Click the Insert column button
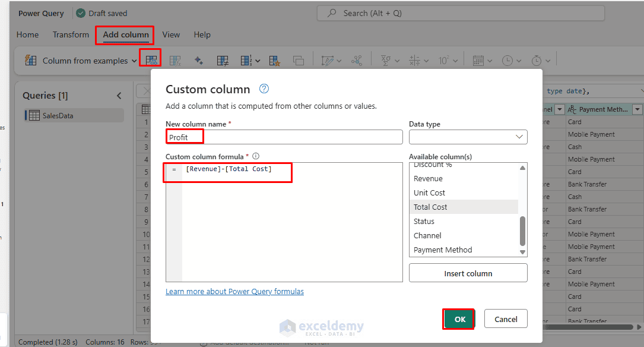The height and width of the screenshot is (347, 644). (x=468, y=273)
